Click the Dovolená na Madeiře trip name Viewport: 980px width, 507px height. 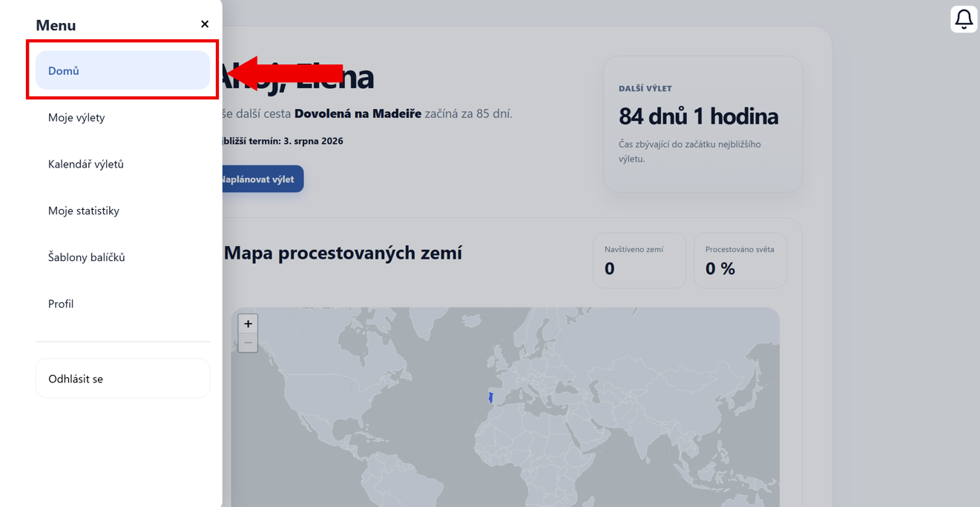click(358, 113)
